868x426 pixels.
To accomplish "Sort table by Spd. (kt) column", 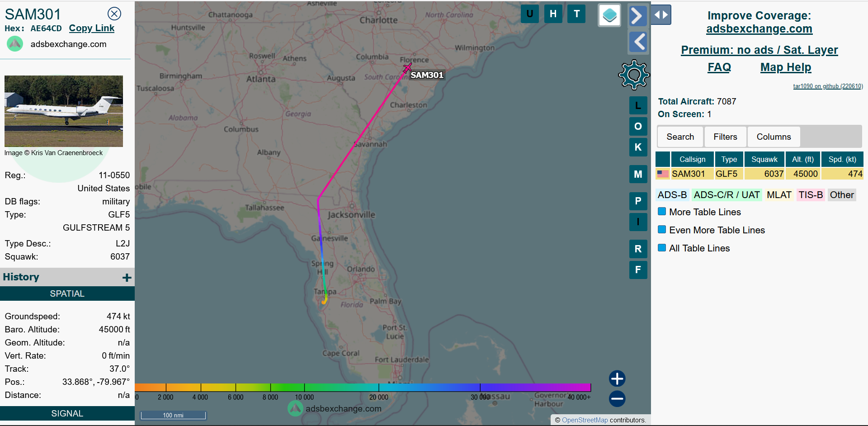I will point(842,159).
